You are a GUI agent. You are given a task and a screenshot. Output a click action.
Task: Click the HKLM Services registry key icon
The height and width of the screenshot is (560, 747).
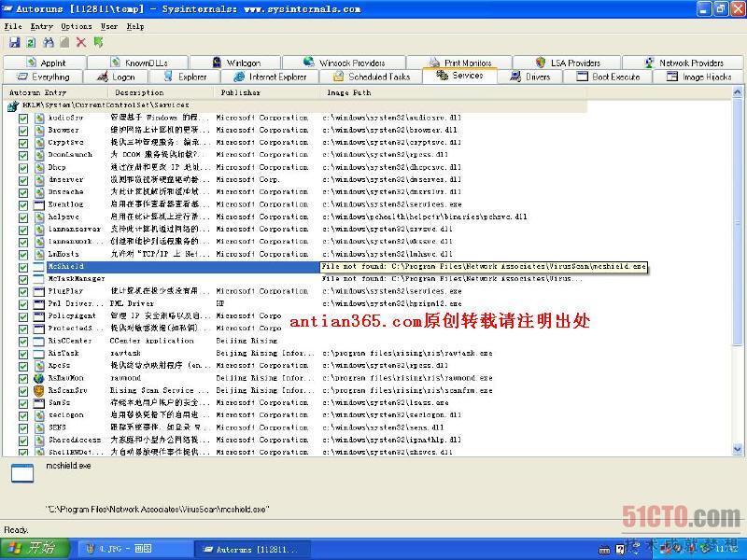(x=13, y=105)
